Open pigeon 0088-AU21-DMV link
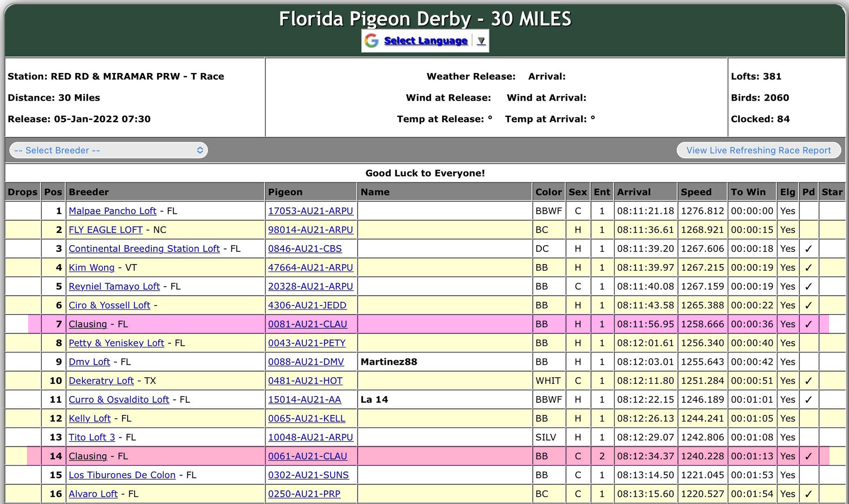This screenshot has height=504, width=849. coord(306,362)
